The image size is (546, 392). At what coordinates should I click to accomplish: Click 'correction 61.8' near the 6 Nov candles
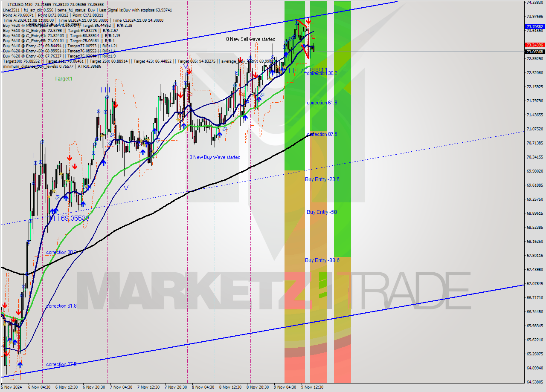click(x=61, y=306)
